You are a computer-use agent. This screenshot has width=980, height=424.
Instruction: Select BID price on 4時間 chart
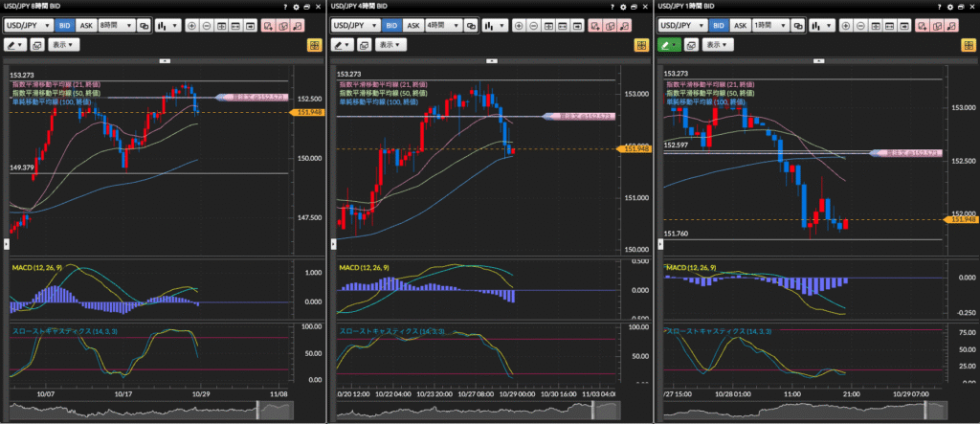click(390, 26)
